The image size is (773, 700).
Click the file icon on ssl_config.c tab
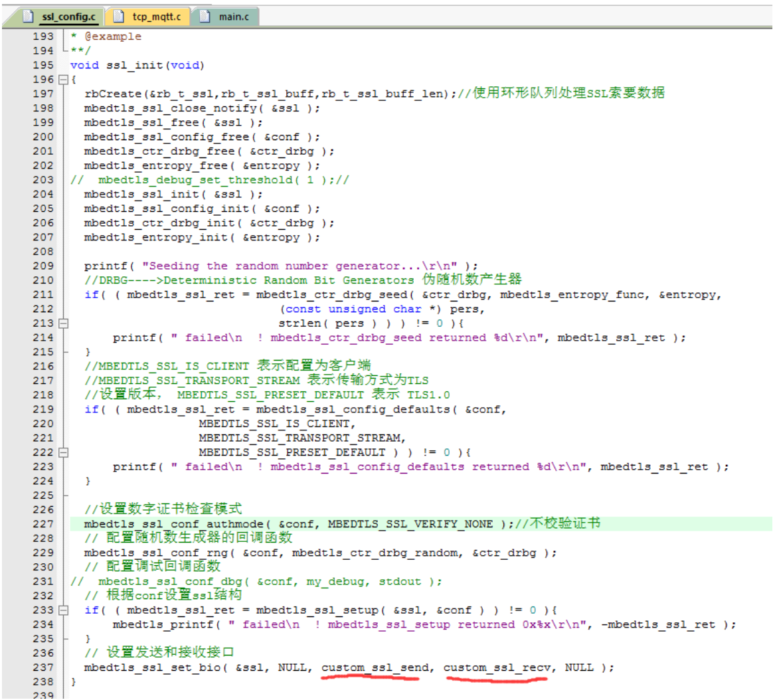pyautogui.click(x=29, y=17)
